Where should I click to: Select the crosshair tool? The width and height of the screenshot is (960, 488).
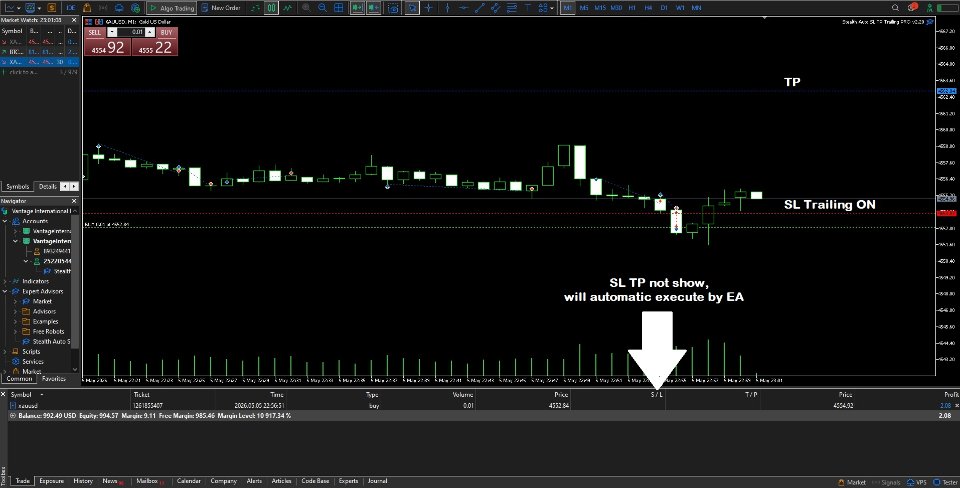pyautogui.click(x=429, y=8)
